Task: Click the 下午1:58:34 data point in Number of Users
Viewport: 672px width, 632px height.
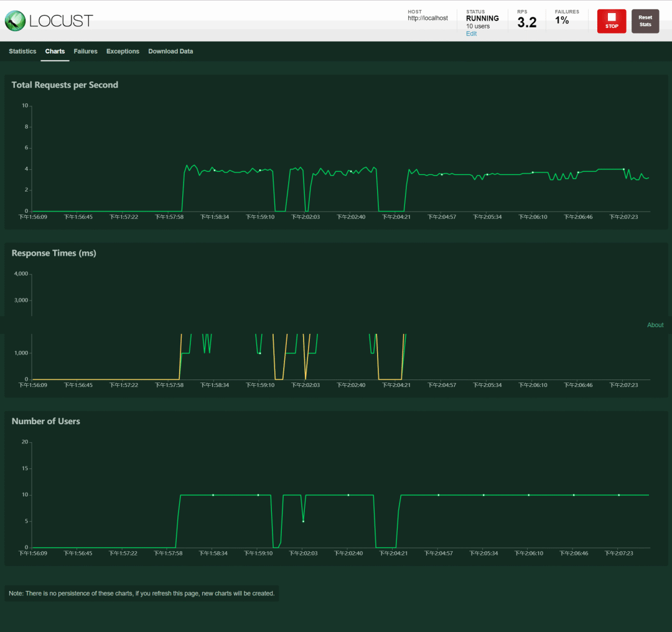Action: [213, 495]
